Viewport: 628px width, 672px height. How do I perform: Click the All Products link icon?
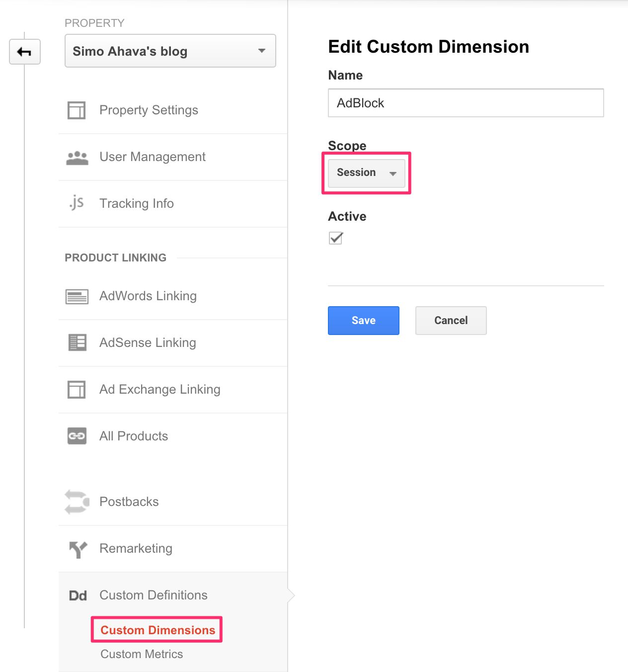(77, 436)
